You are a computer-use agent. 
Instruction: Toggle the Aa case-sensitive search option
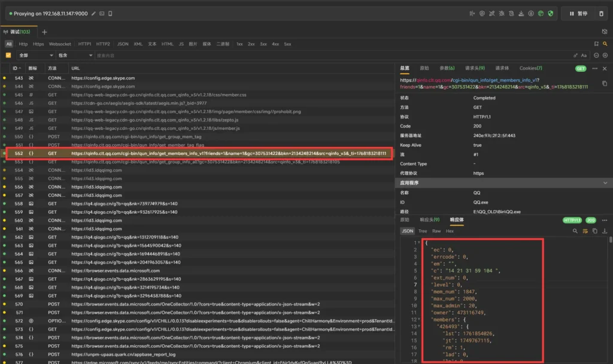click(584, 56)
